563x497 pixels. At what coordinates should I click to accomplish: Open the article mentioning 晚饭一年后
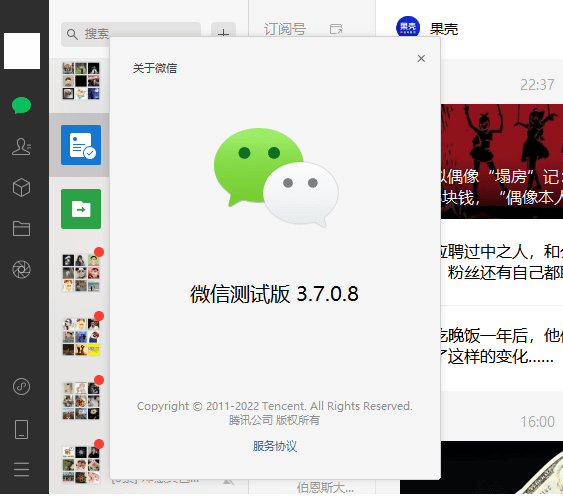(x=502, y=347)
